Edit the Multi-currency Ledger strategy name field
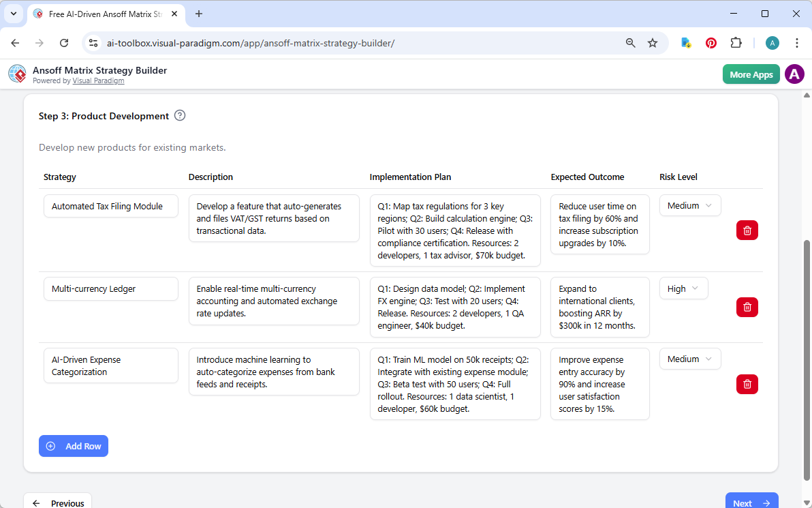 (x=110, y=288)
